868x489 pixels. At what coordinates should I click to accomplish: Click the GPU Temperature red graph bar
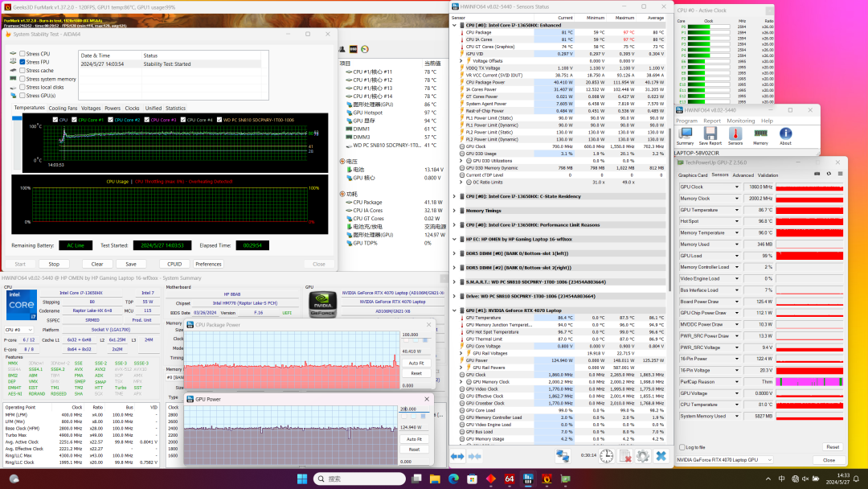point(809,209)
